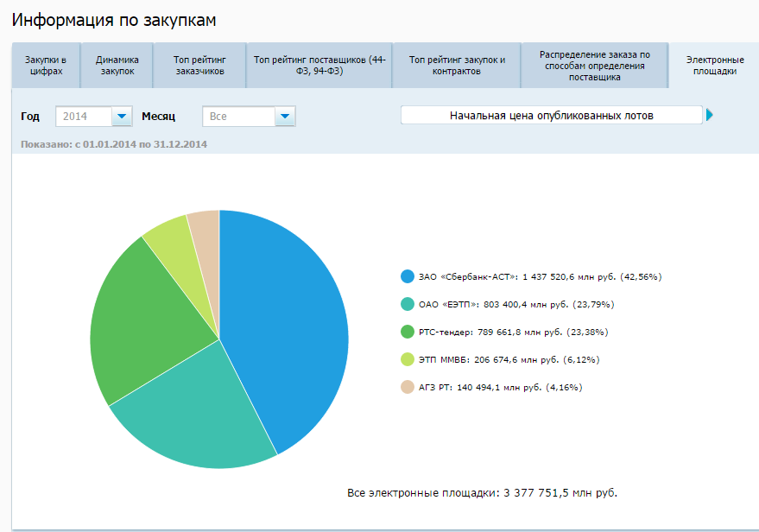
Task: Select the Топ рейтинг заказчиков tab
Action: coord(200,66)
